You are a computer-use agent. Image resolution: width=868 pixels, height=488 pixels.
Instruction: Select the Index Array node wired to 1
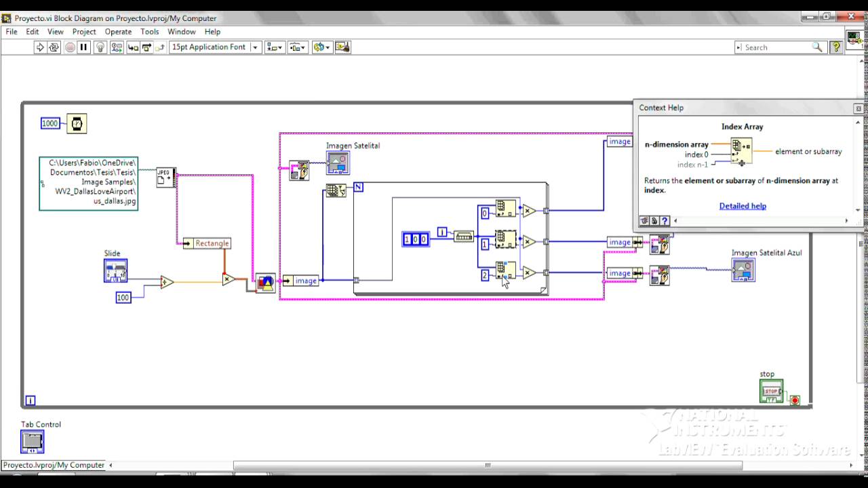[x=506, y=239]
